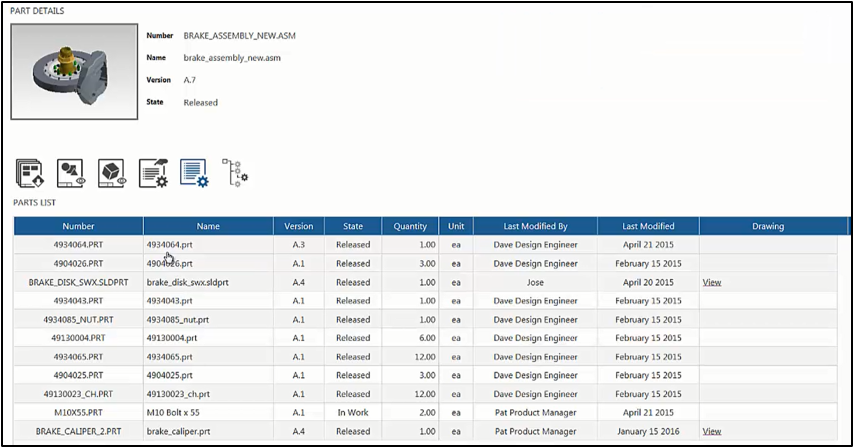Select part number 49130023_CH.PRT
Screen dimensions: 854x448
pyautogui.click(x=78, y=394)
